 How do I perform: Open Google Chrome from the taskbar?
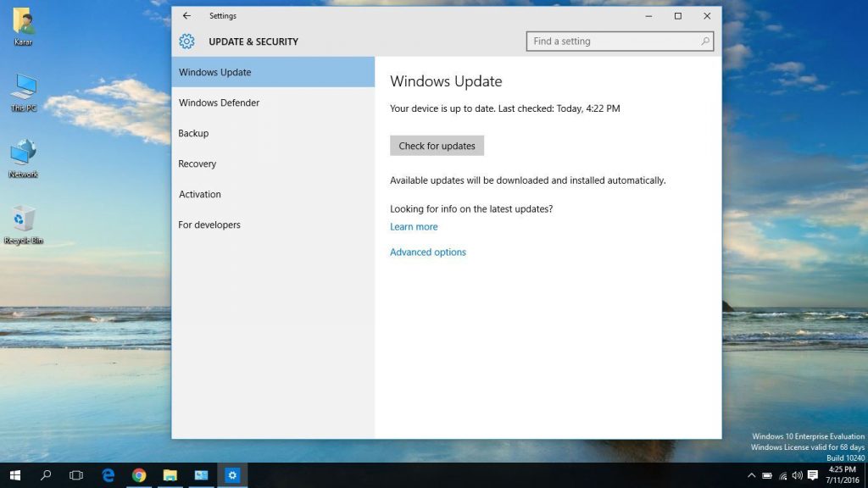coord(139,475)
